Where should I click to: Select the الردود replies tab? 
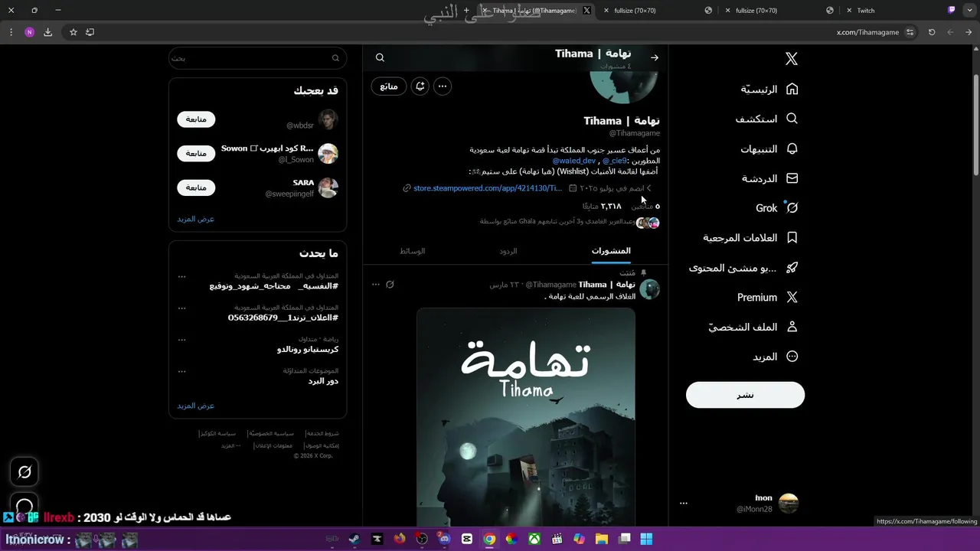click(508, 251)
